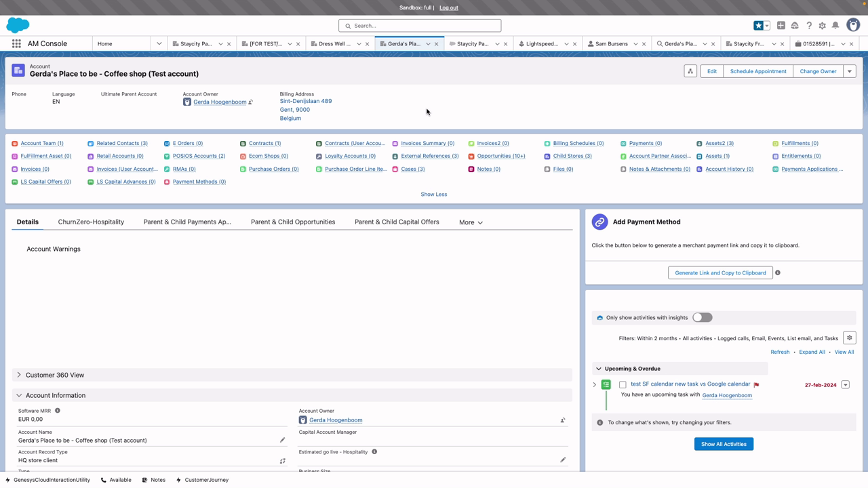Open task actions dropdown by 27-feb-2024
Viewport: 868px width, 488px height.
pyautogui.click(x=845, y=385)
